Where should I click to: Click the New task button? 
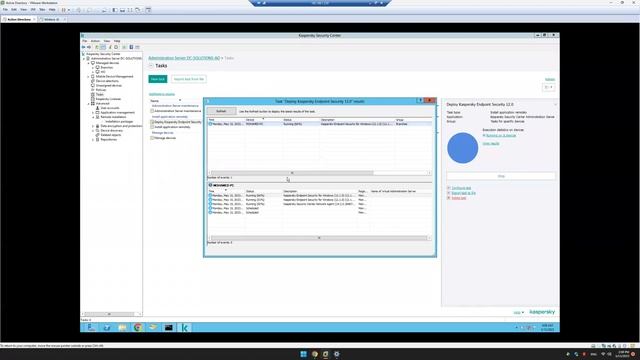click(x=158, y=79)
